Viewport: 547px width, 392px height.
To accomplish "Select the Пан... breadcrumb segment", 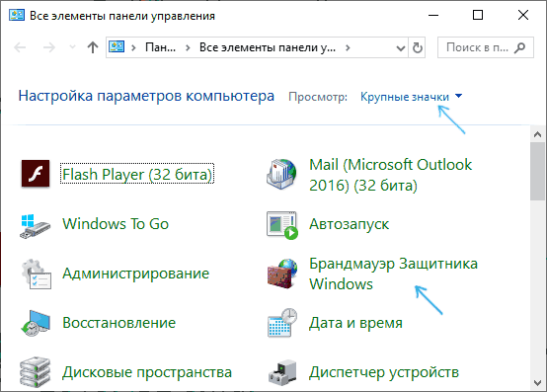I will tap(161, 47).
